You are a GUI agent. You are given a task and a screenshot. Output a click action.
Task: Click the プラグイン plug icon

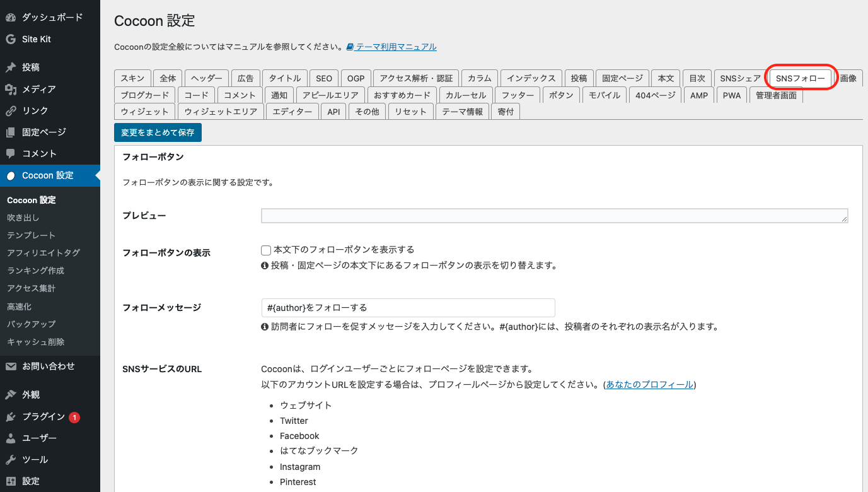[11, 416]
